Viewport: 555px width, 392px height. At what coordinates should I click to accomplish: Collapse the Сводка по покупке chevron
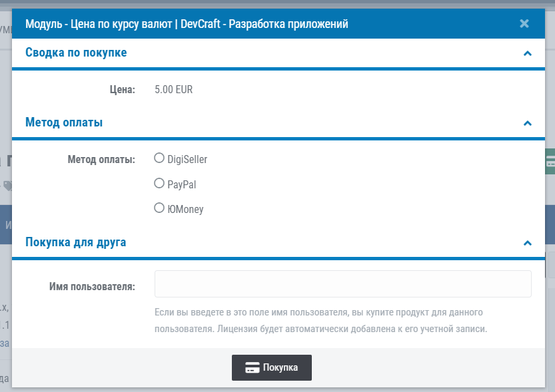[528, 53]
